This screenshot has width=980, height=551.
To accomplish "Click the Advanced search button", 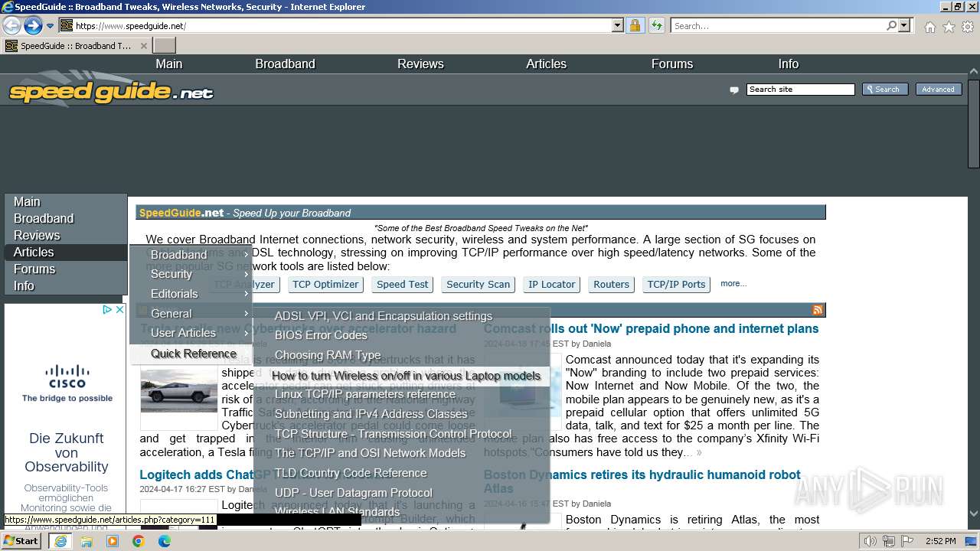I will point(938,90).
